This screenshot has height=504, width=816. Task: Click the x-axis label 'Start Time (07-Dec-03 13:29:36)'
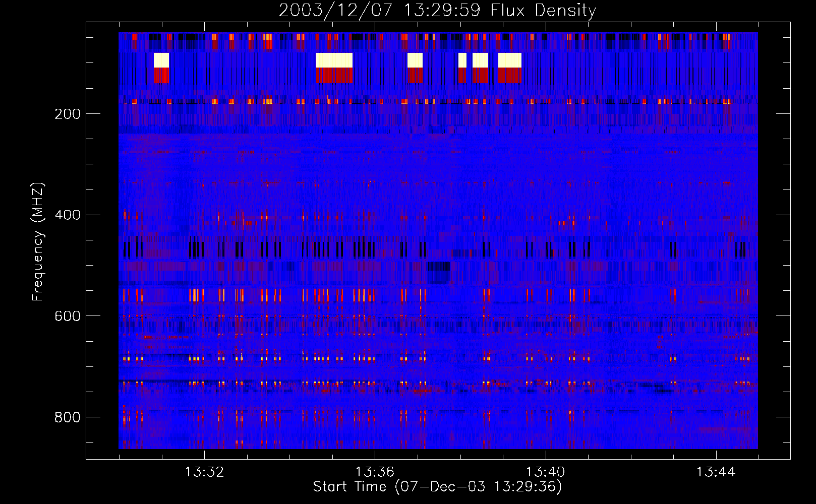tap(437, 487)
